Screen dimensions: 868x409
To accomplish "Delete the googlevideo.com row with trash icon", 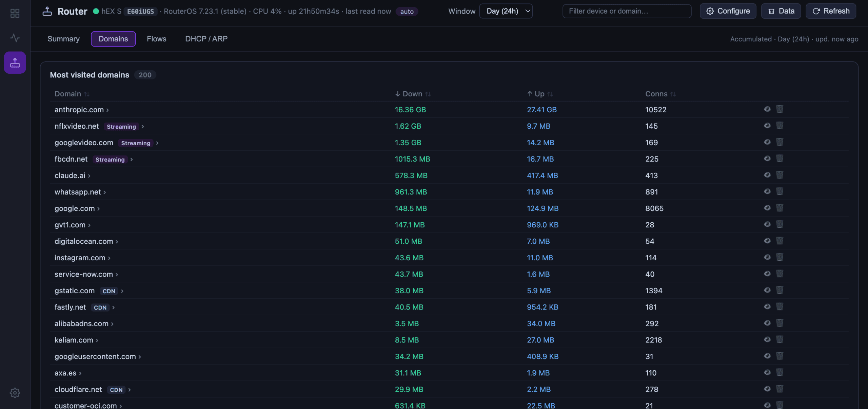I will tap(780, 142).
